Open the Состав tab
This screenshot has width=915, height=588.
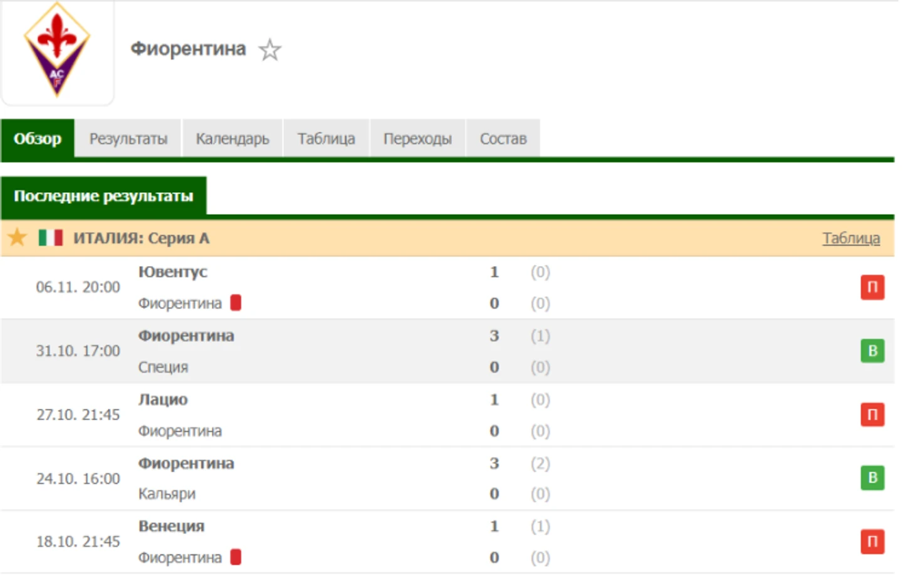[x=503, y=138]
